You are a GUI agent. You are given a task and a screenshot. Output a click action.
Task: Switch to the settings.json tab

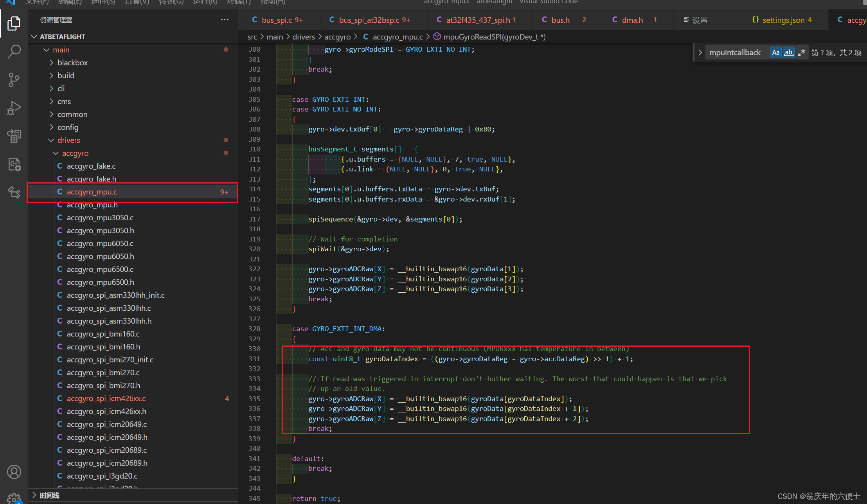[783, 20]
